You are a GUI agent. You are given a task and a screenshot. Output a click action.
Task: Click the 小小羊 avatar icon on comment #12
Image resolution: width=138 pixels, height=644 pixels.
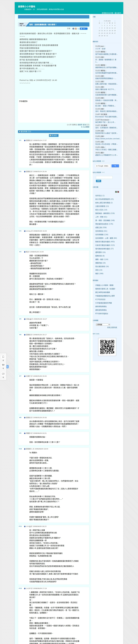point(25,588)
